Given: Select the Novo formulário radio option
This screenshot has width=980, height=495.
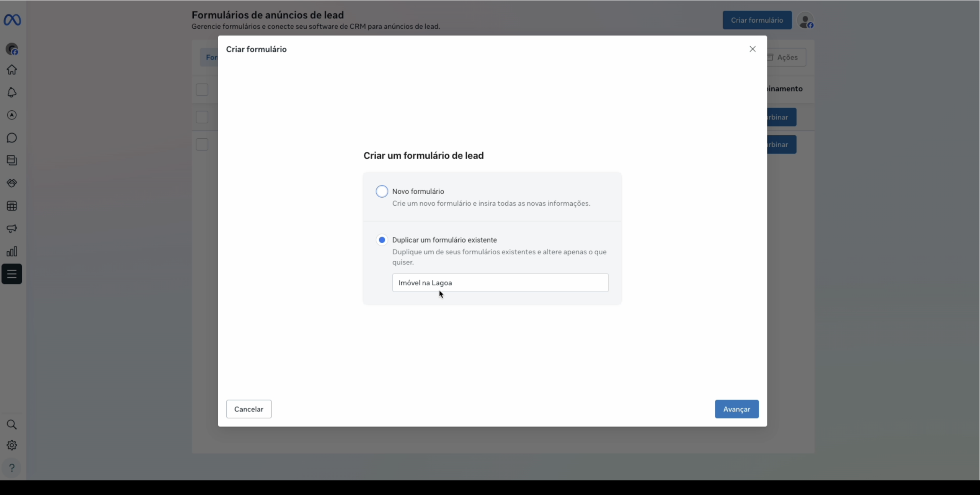Looking at the screenshot, I should click(382, 191).
